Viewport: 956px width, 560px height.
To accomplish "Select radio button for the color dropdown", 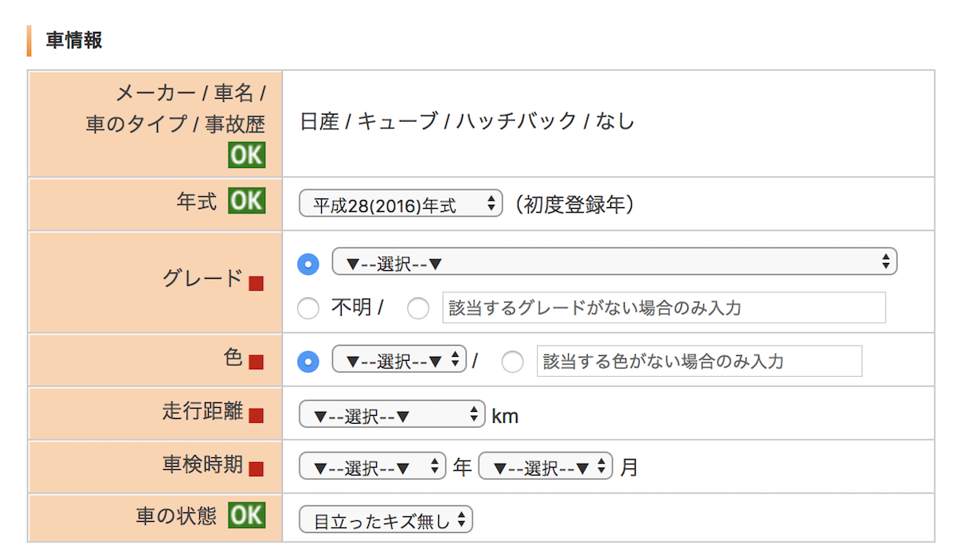I will [x=308, y=362].
